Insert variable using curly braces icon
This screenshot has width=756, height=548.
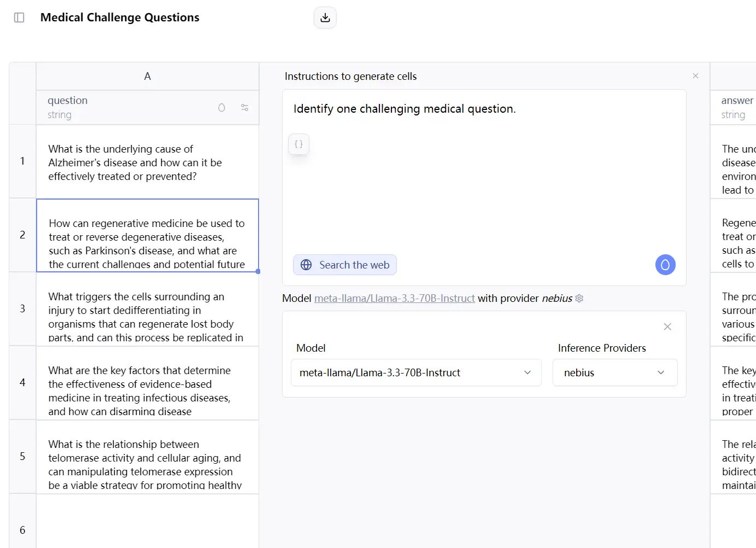299,144
